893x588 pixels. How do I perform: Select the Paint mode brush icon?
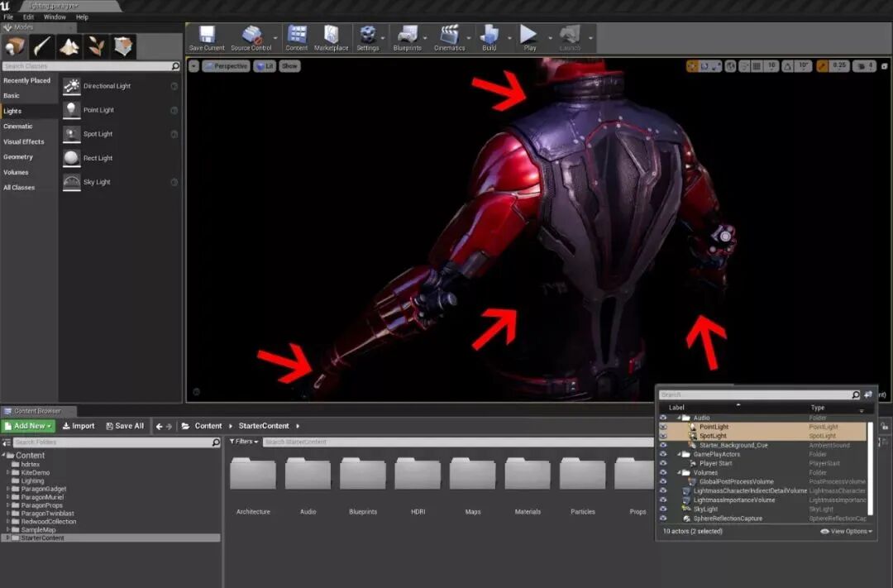pos(42,46)
